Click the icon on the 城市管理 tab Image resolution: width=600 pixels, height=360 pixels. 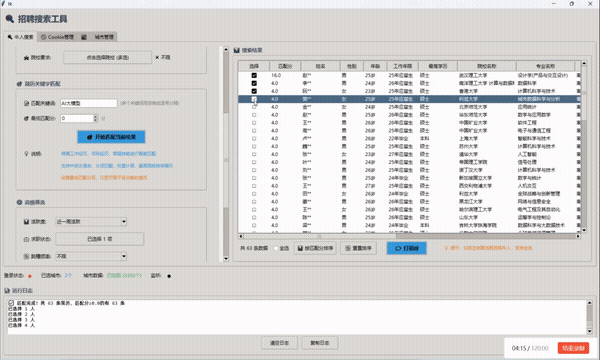[84, 37]
